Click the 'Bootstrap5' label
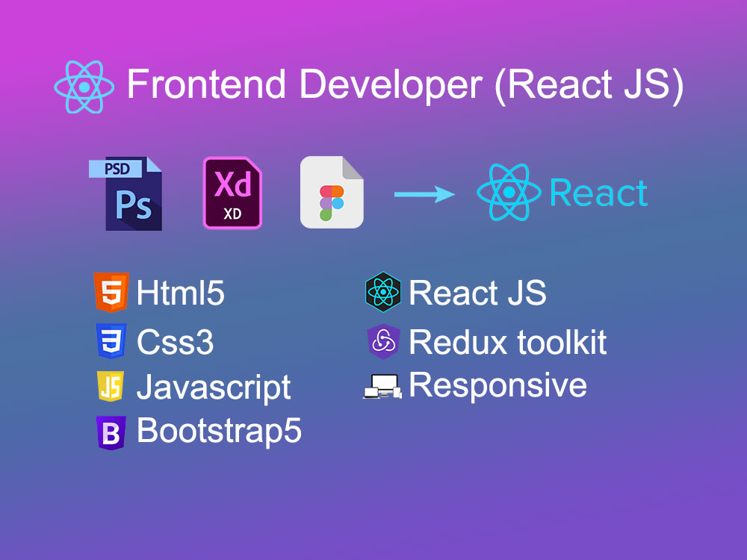 coord(219,431)
